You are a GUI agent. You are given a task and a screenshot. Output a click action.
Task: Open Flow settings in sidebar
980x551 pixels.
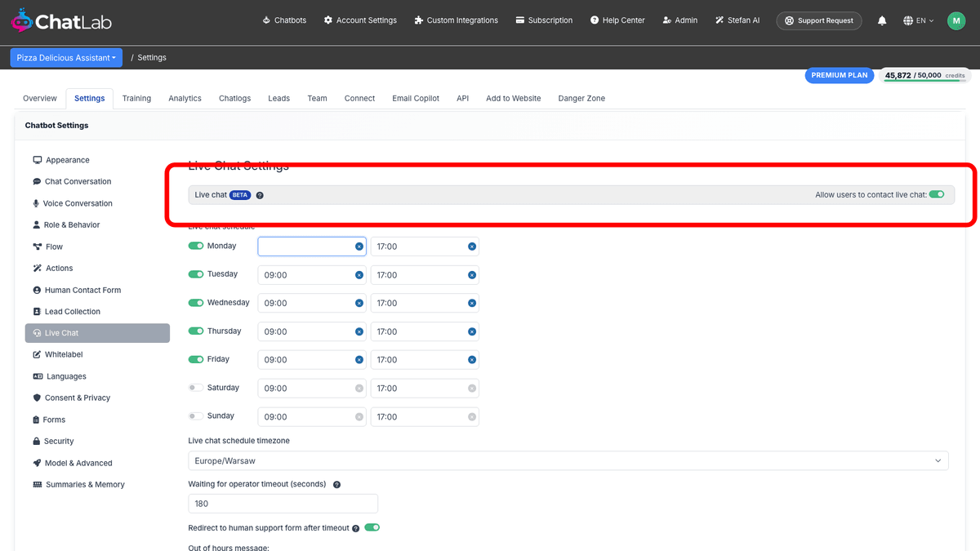(48, 247)
